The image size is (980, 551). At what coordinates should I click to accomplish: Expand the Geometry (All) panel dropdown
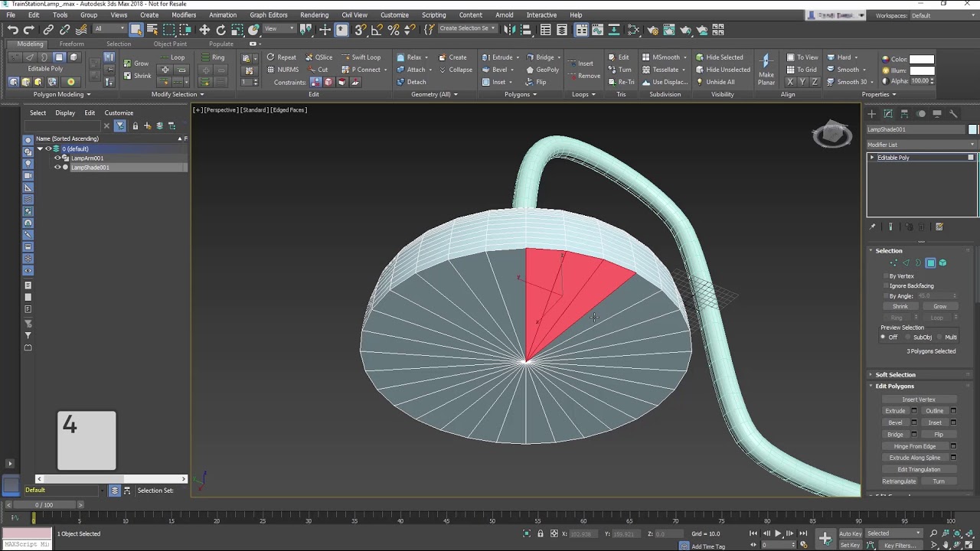pos(434,94)
